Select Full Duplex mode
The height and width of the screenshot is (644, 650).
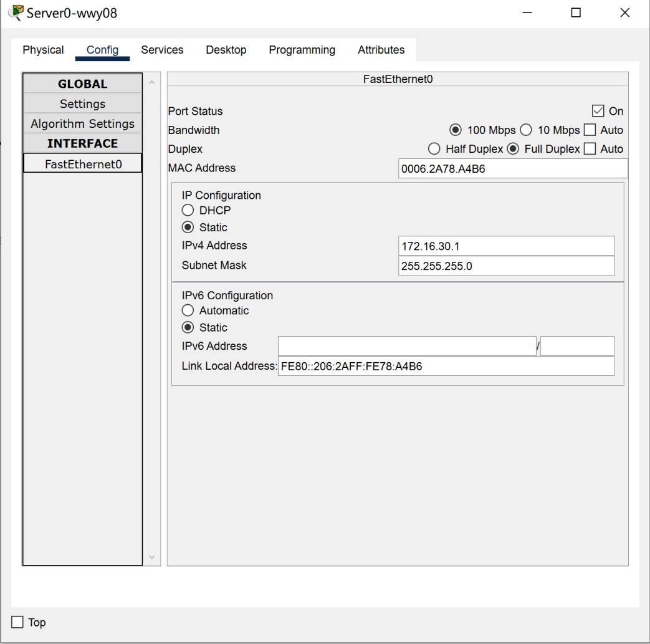(x=513, y=148)
